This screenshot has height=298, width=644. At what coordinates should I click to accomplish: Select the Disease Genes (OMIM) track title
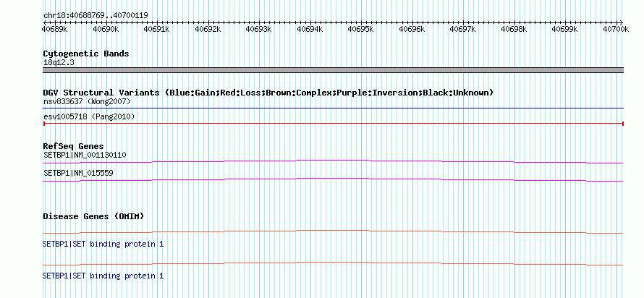pyautogui.click(x=93, y=216)
